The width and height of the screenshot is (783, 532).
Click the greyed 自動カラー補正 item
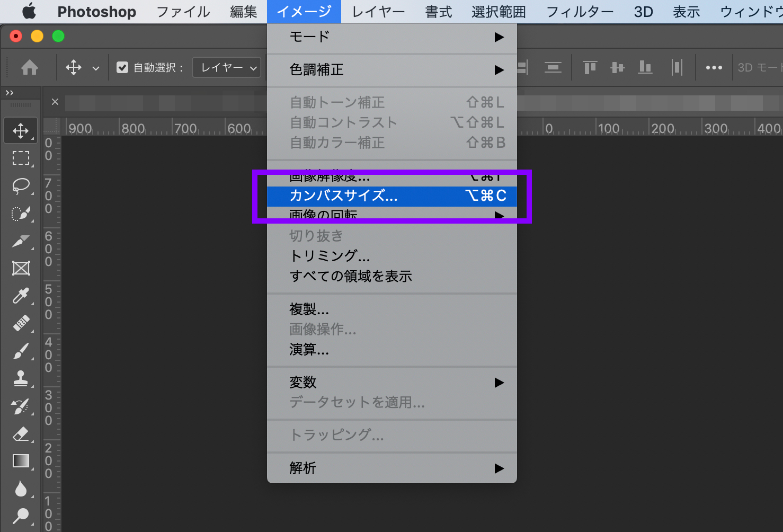(392, 143)
